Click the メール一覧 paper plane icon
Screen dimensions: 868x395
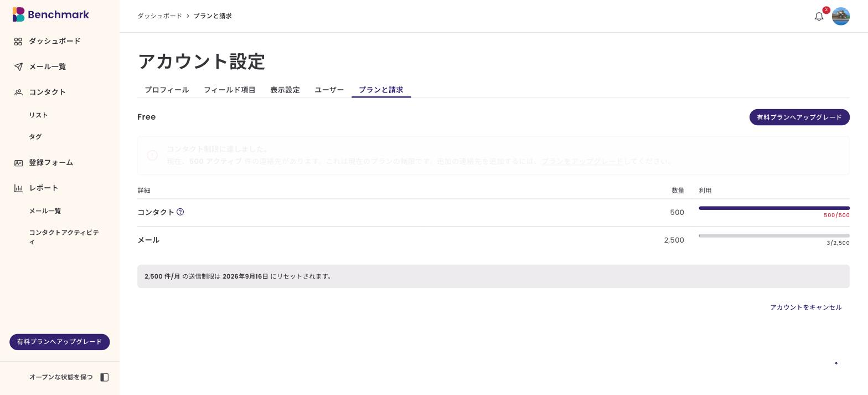tap(18, 67)
